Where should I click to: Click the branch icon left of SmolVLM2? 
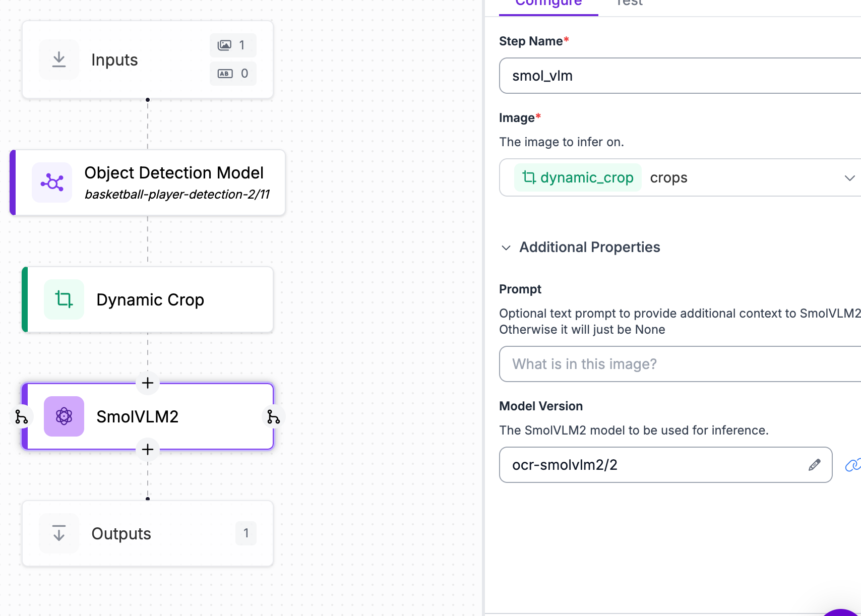point(21,417)
